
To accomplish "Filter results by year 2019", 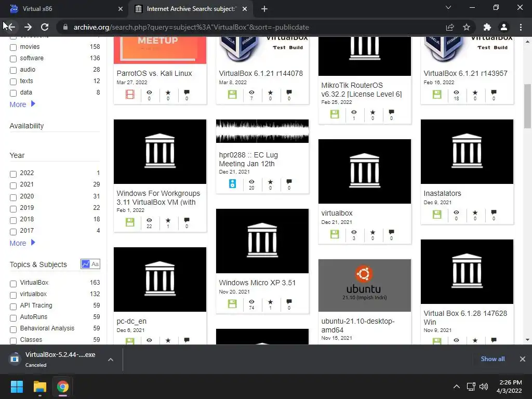I will 13,209.
